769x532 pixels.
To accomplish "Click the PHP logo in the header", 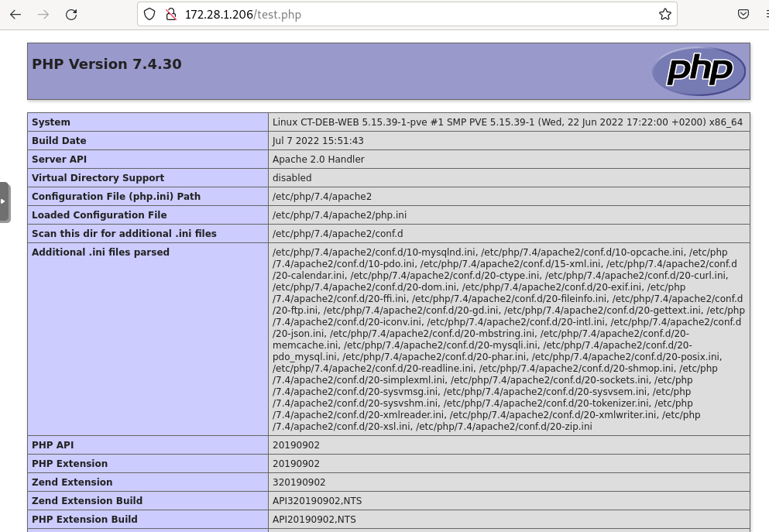I will (699, 71).
